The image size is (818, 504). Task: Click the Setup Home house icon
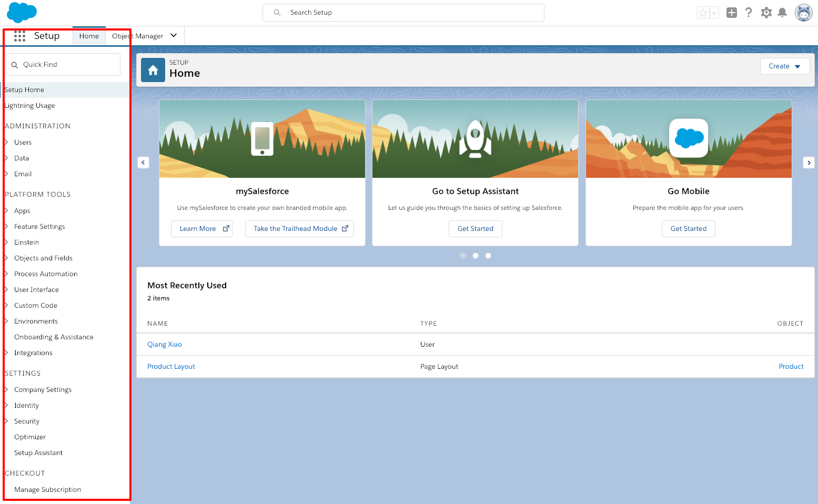153,70
